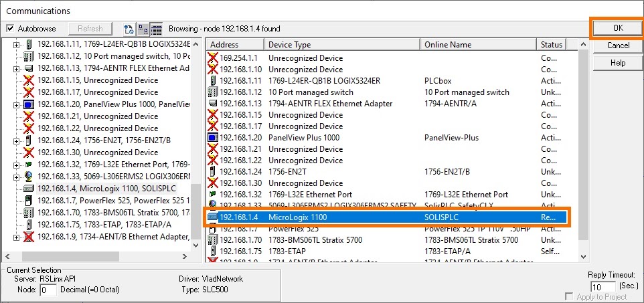The width and height of the screenshot is (644, 303).
Task: Expand the 192.168.1.24 1756-EN2T node
Action: 17,141
